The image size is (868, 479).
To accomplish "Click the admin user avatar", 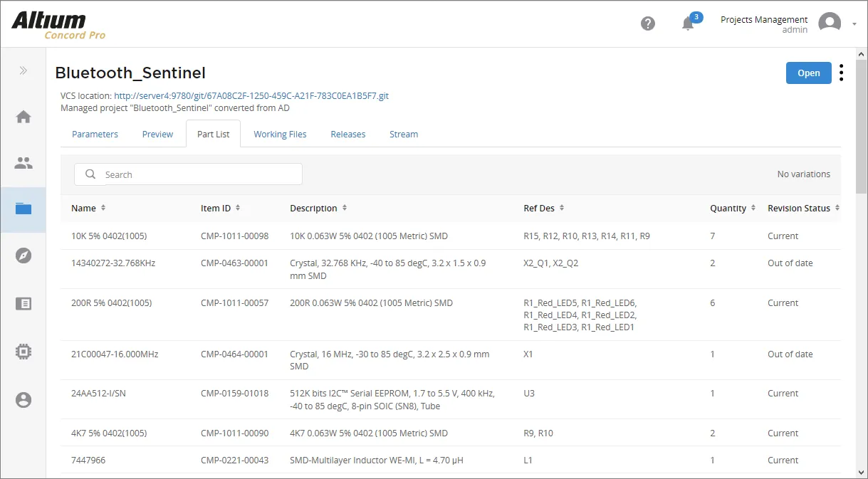I will [830, 23].
